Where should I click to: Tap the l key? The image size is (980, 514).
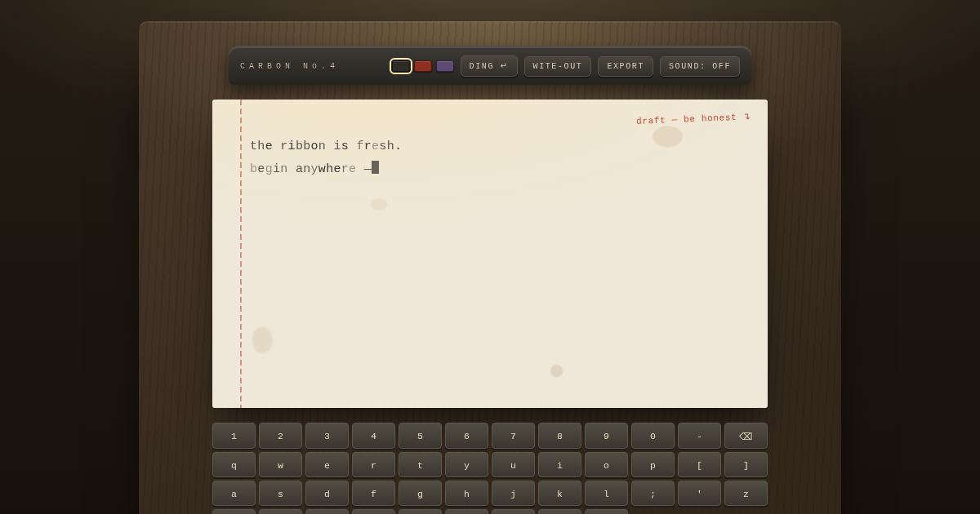(606, 493)
